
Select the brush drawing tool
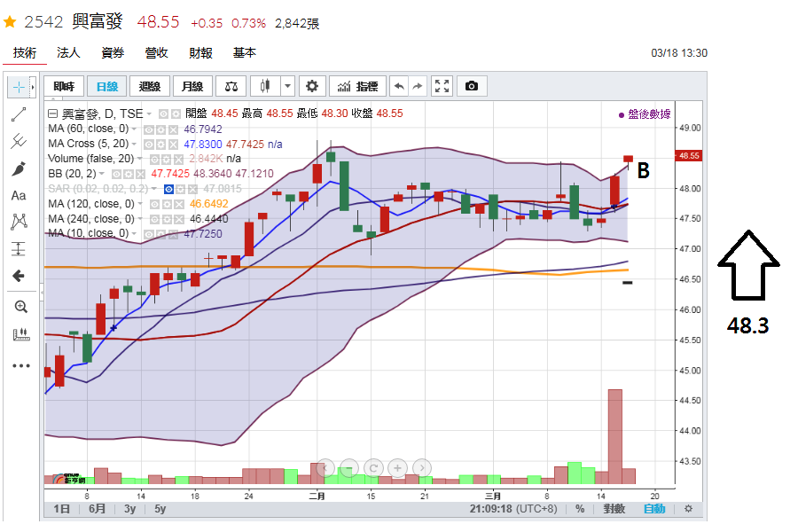[x=19, y=168]
